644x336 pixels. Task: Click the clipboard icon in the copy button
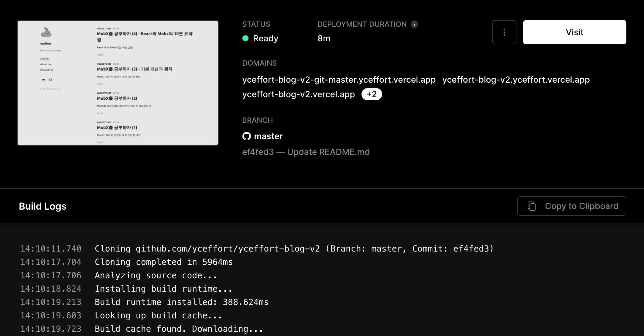[x=532, y=206]
